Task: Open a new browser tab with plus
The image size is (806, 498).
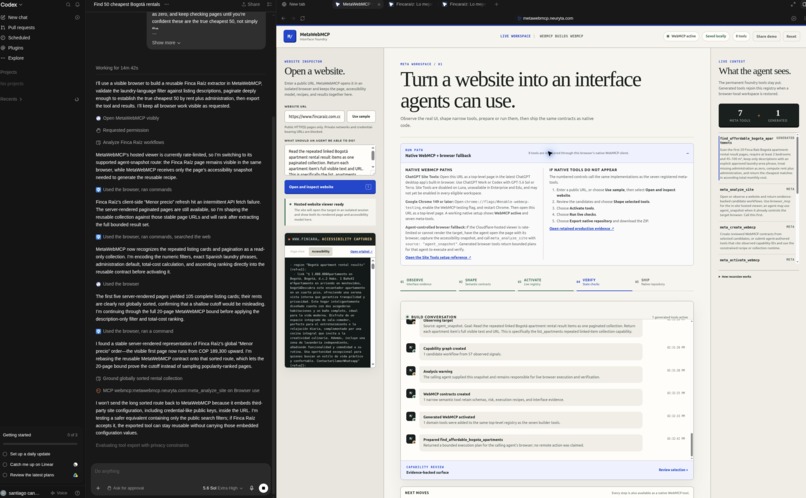Action: click(496, 4)
